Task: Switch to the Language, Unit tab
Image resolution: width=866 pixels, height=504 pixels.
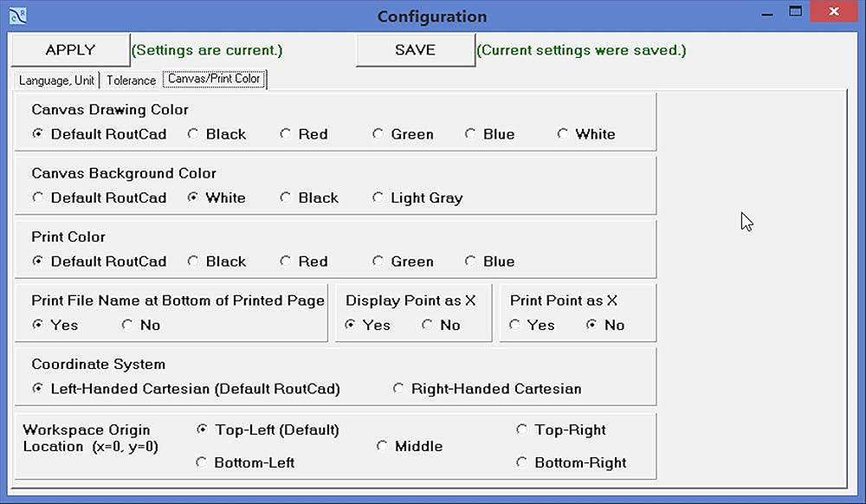Action: (56, 81)
